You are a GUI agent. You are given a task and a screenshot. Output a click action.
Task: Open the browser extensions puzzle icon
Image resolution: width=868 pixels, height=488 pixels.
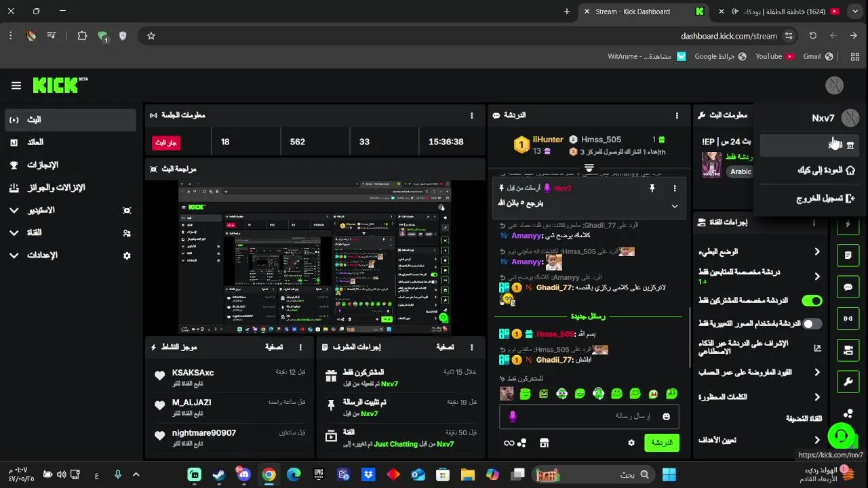[82, 36]
